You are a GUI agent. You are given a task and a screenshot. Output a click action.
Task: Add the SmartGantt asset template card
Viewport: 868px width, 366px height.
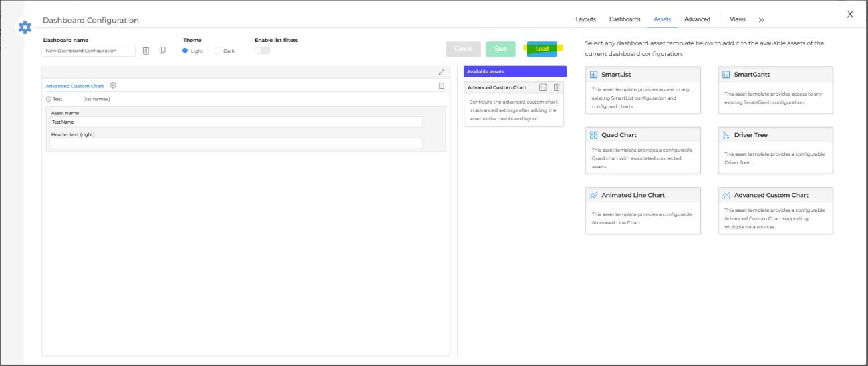pos(775,91)
